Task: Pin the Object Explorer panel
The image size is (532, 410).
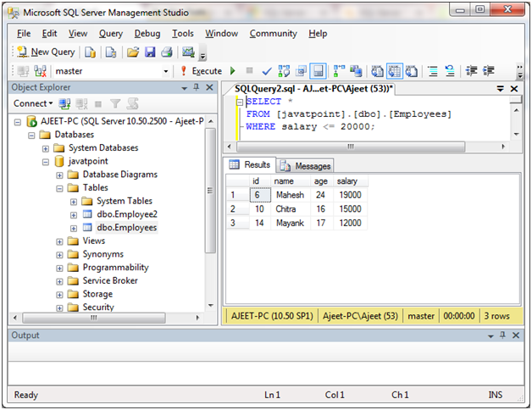Action: tap(196, 87)
